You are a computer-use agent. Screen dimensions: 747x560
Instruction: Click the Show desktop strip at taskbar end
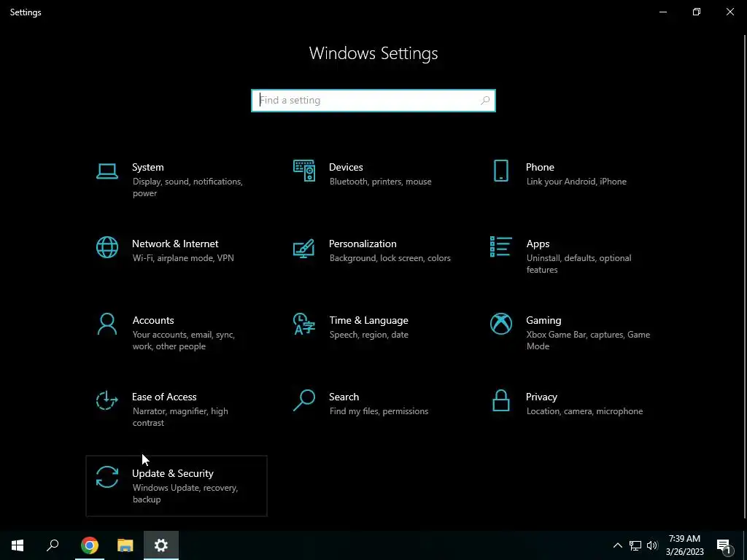(745, 545)
